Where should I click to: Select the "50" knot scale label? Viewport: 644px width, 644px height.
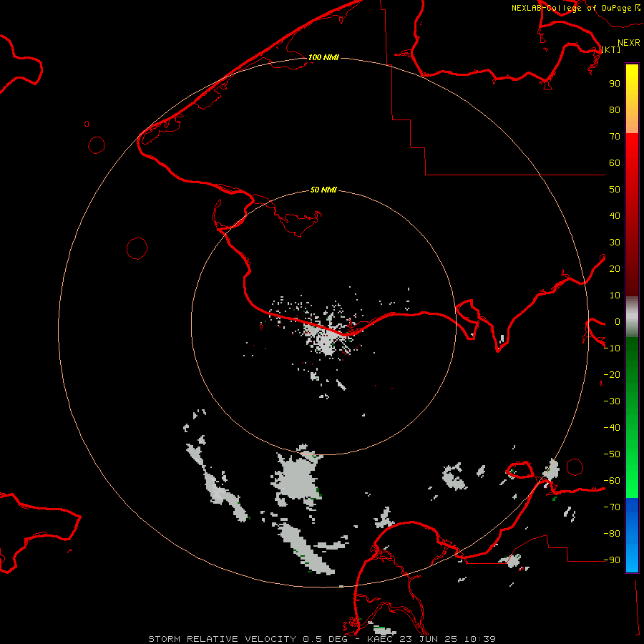click(x=615, y=190)
